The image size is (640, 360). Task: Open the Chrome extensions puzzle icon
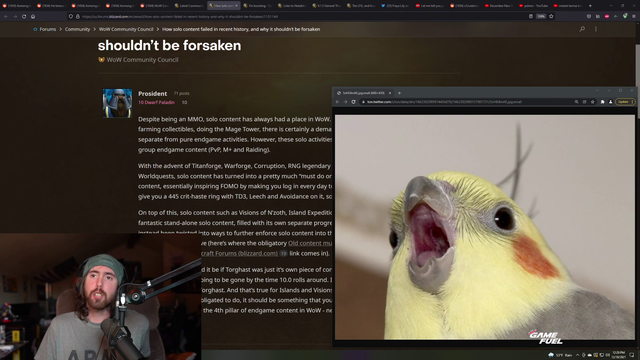pyautogui.click(x=602, y=102)
